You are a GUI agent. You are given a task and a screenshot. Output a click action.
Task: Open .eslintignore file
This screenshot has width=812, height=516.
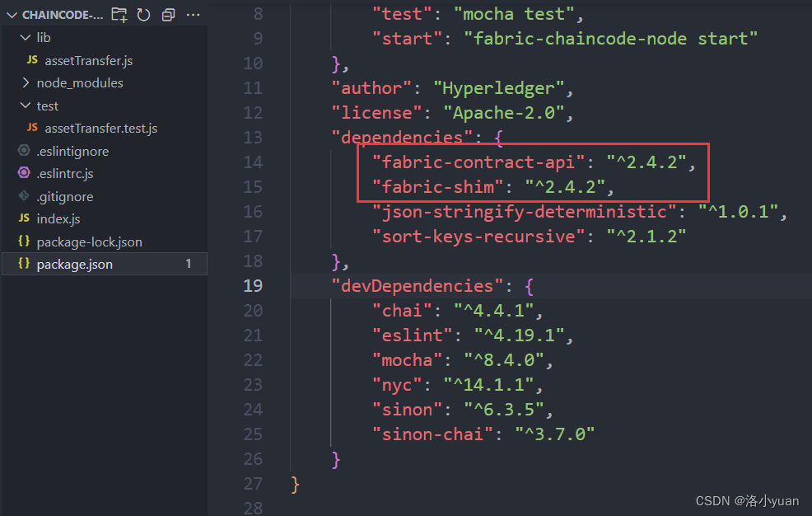(72, 152)
